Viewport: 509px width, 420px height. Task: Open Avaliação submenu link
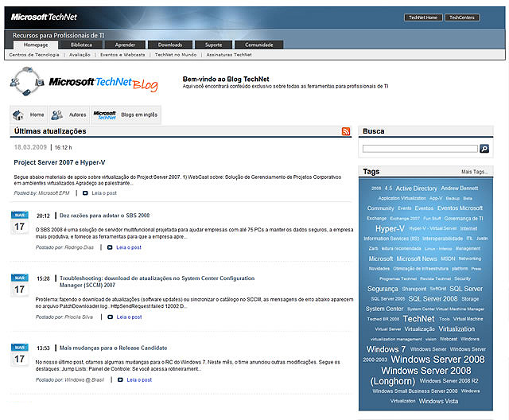click(x=80, y=55)
